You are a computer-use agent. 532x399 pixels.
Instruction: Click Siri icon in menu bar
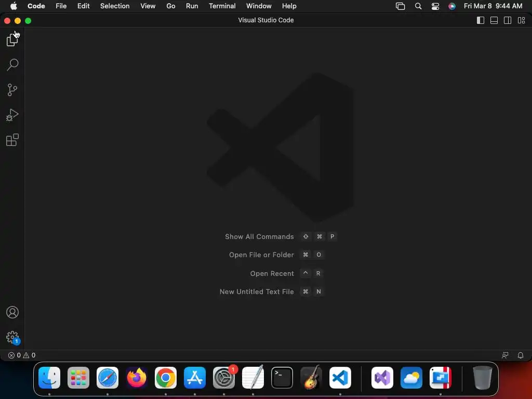[451, 6]
